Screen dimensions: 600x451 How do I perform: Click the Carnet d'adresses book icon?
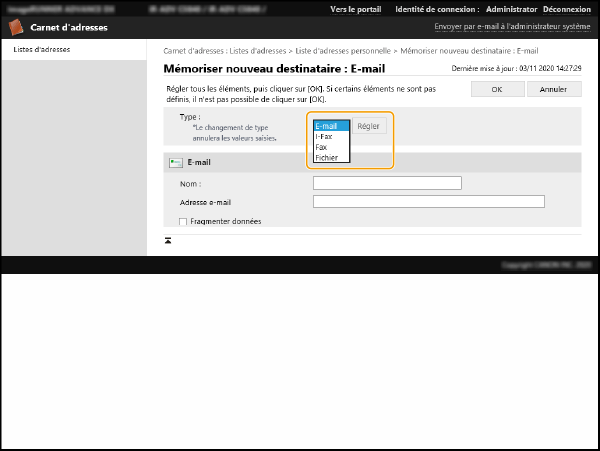tap(17, 27)
